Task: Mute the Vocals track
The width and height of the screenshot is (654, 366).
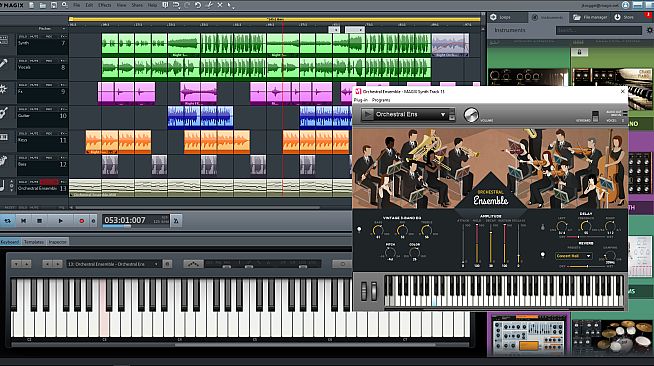Action: click(x=34, y=61)
